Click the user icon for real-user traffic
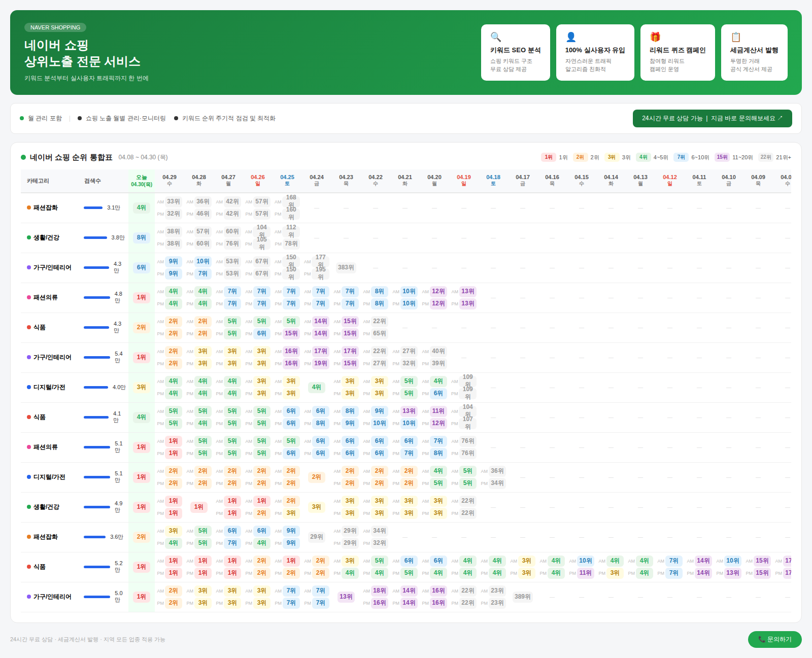Image resolution: width=812 pixels, height=658 pixels. pyautogui.click(x=571, y=37)
